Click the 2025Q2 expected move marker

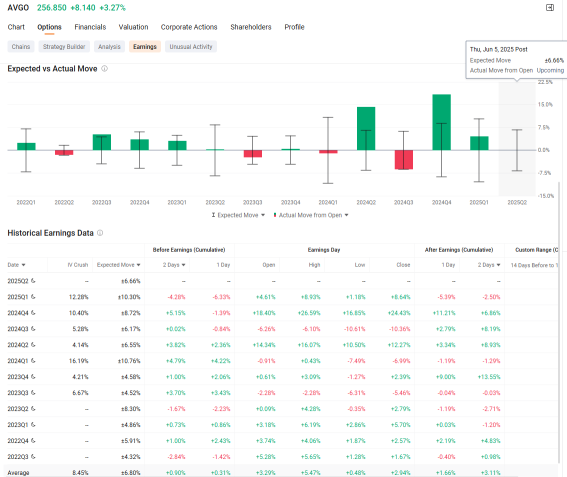[x=517, y=150]
